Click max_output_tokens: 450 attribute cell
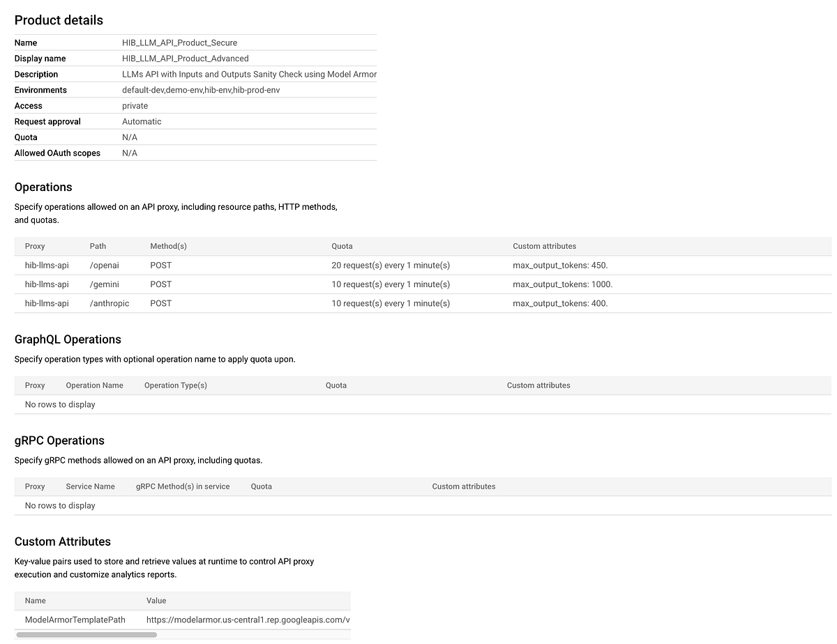The height and width of the screenshot is (644, 837). tap(560, 266)
